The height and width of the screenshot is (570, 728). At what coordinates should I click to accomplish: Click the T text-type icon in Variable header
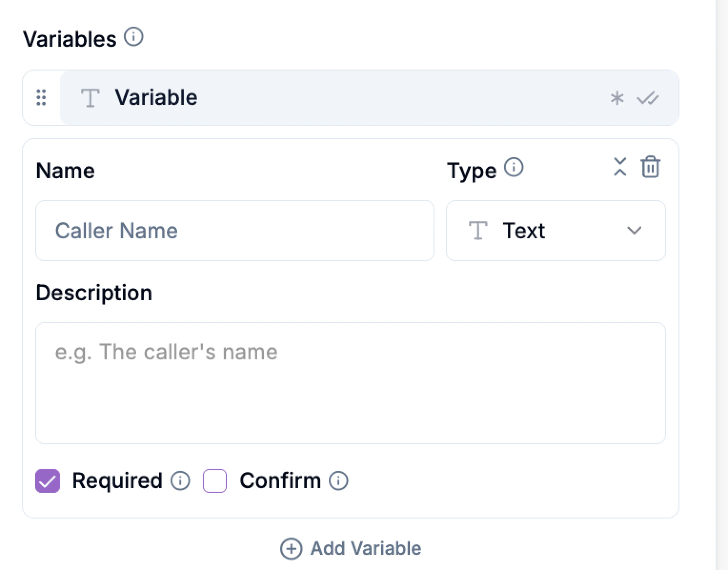pos(90,98)
